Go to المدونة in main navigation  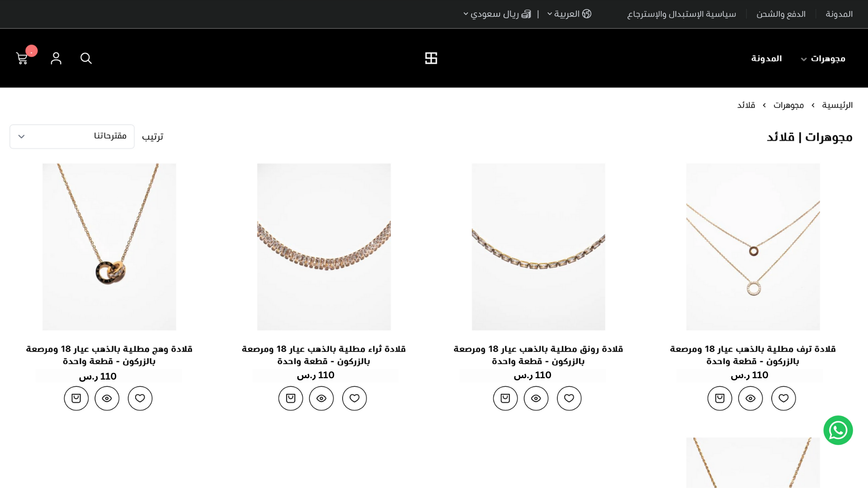click(766, 59)
